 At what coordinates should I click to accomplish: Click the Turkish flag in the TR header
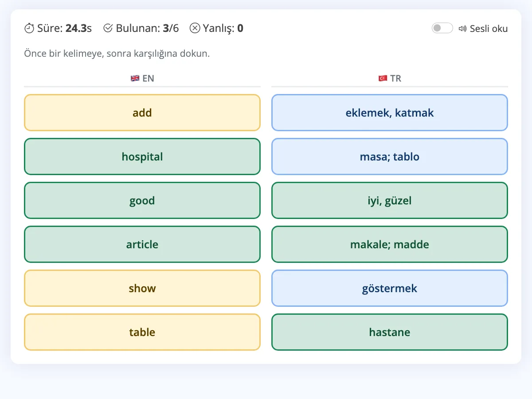tap(383, 78)
